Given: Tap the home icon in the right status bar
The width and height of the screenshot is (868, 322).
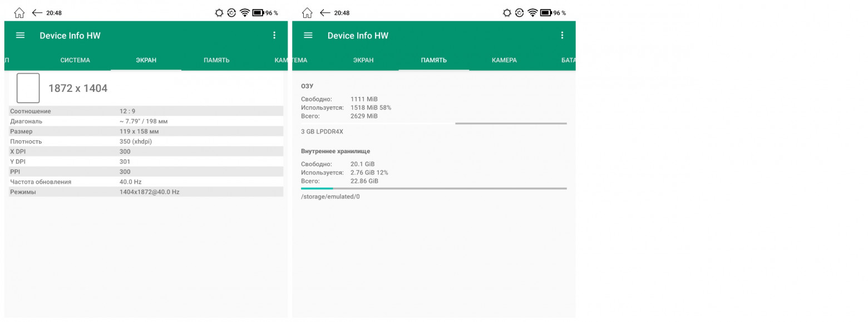Looking at the screenshot, I should (307, 13).
